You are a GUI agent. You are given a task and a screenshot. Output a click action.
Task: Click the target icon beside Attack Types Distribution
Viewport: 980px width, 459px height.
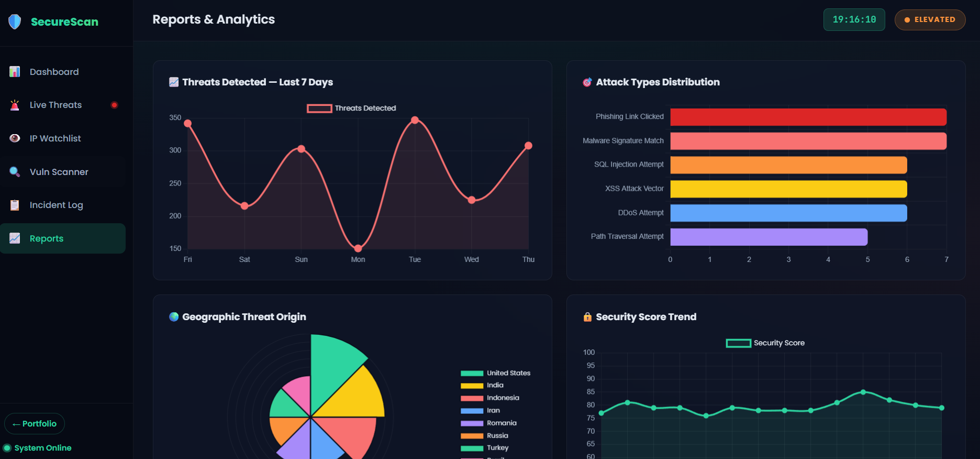tap(587, 82)
